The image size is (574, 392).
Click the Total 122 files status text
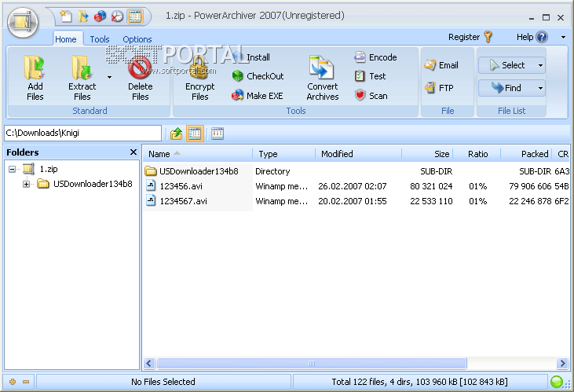(x=419, y=382)
